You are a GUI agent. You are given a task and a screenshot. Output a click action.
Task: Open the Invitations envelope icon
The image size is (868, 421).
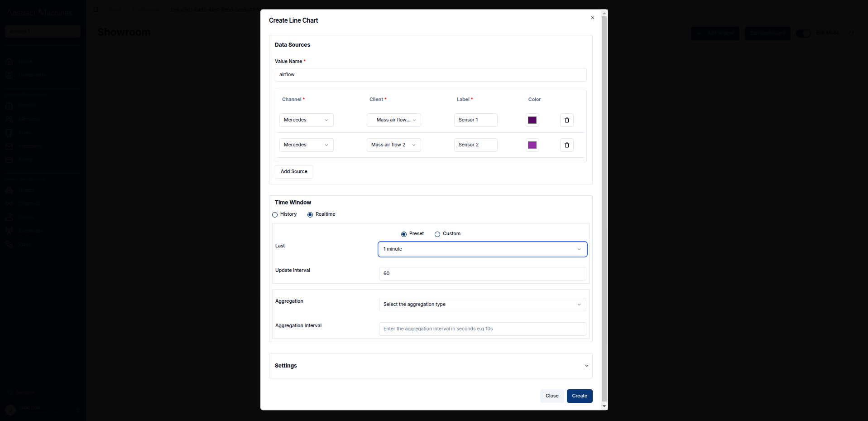pyautogui.click(x=9, y=146)
